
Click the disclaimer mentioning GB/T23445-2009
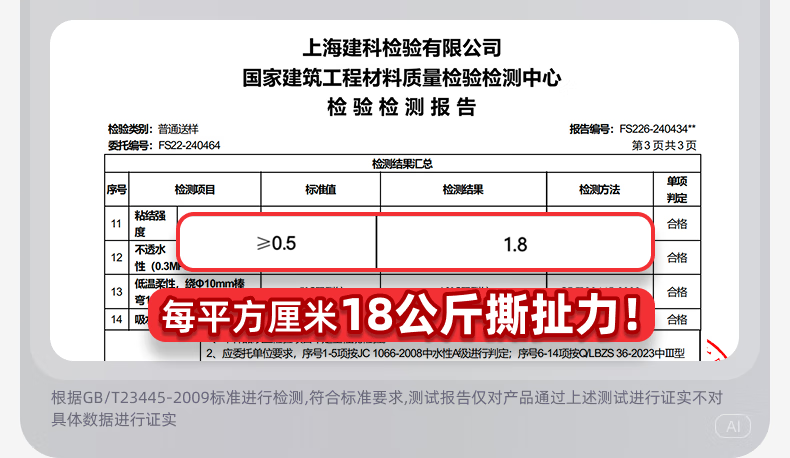coord(387,408)
